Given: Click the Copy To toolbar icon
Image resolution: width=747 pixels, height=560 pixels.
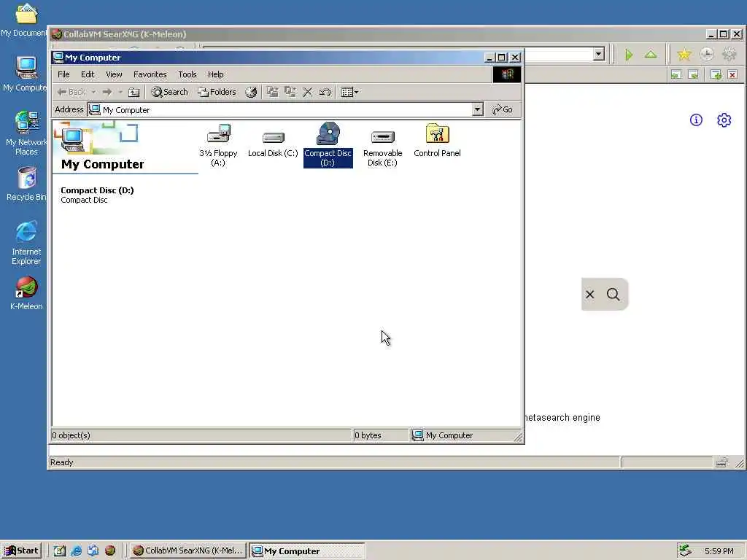Looking at the screenshot, I should [x=290, y=92].
